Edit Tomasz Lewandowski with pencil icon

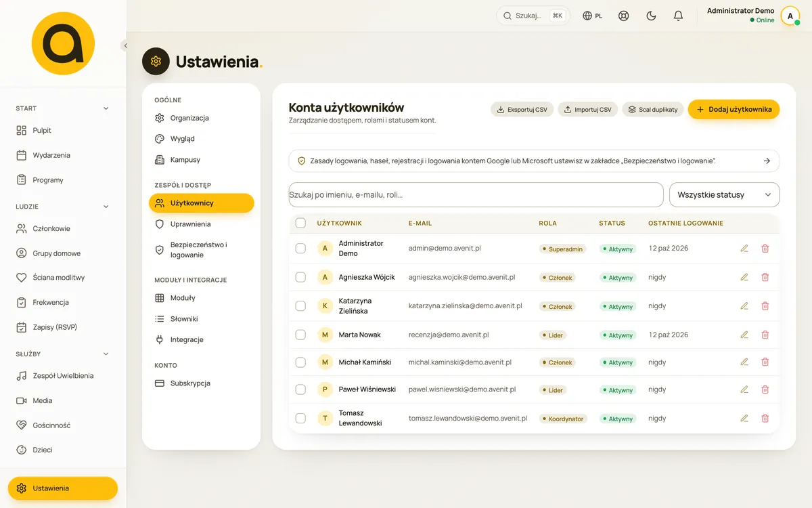(744, 419)
